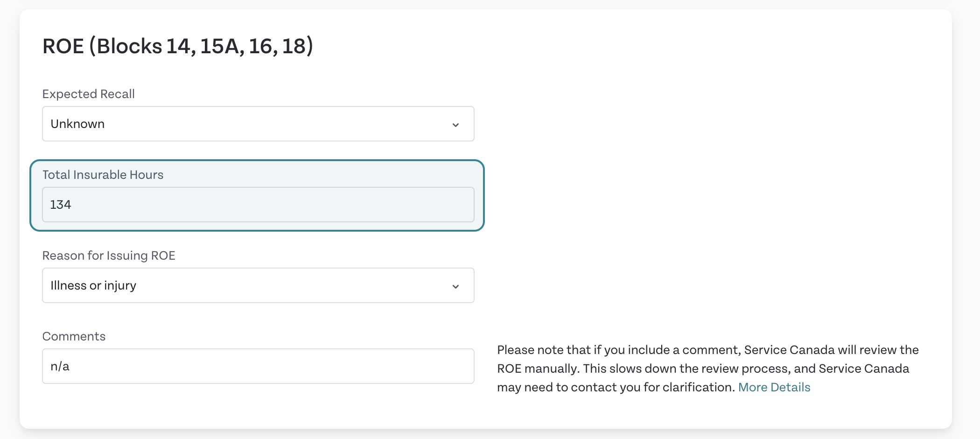The height and width of the screenshot is (439, 980).
Task: Open the Expected Recall dropdown
Action: (x=258, y=124)
